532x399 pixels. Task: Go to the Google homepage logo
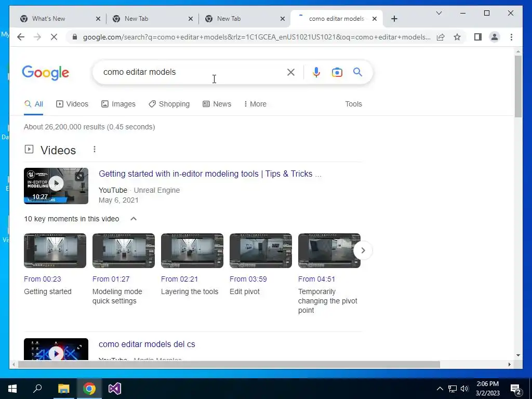[46, 73]
